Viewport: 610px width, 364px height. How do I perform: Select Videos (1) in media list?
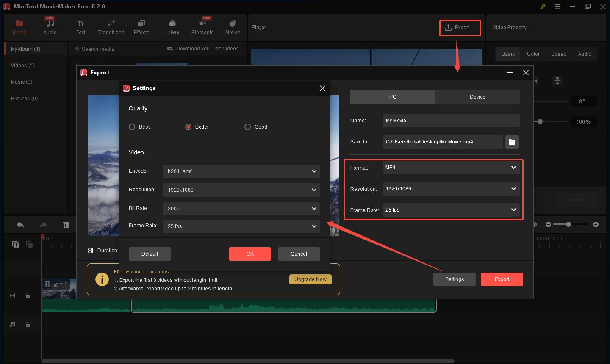coord(36,66)
